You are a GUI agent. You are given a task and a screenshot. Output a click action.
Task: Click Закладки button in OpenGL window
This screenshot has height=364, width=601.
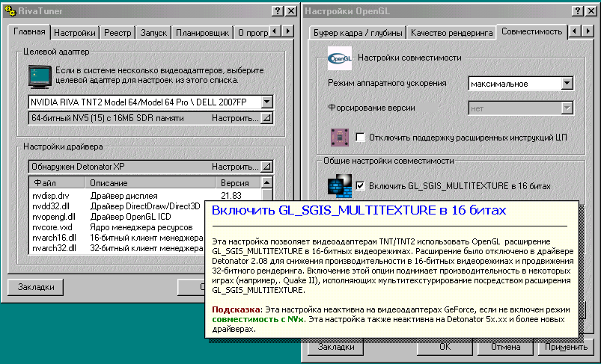coord(336,347)
